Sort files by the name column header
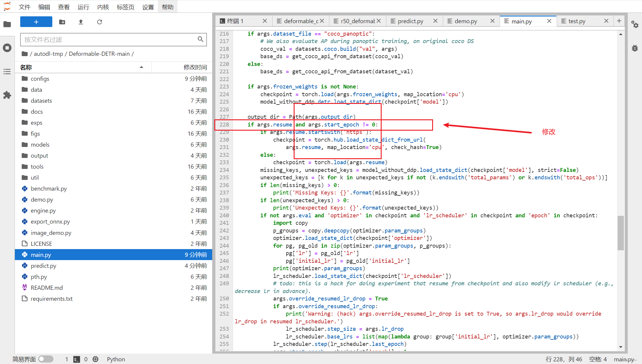Image resolution: width=642 pixels, height=364 pixels. pyautogui.click(x=83, y=67)
